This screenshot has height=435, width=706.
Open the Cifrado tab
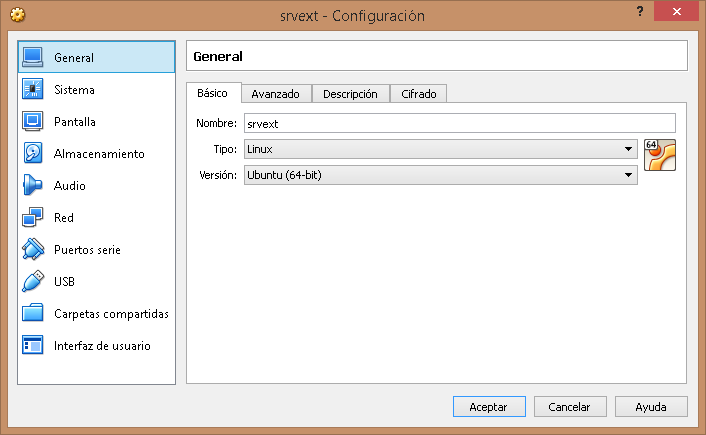(418, 94)
